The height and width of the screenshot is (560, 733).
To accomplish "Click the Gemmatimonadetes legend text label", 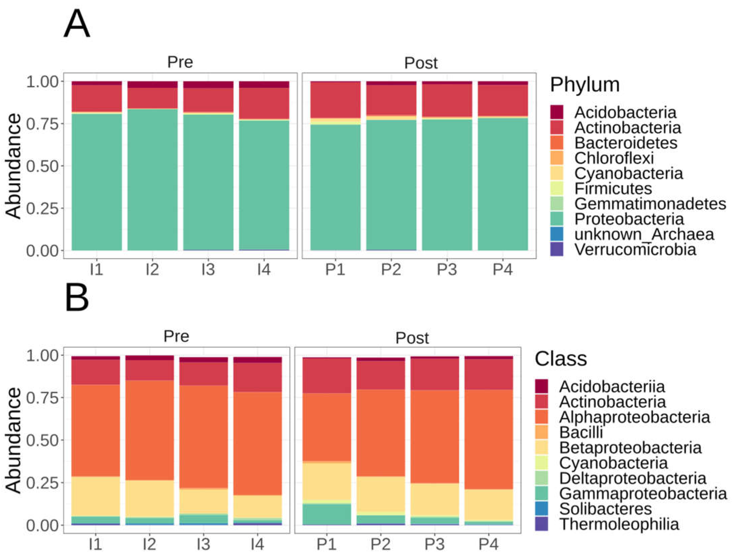I will (650, 204).
